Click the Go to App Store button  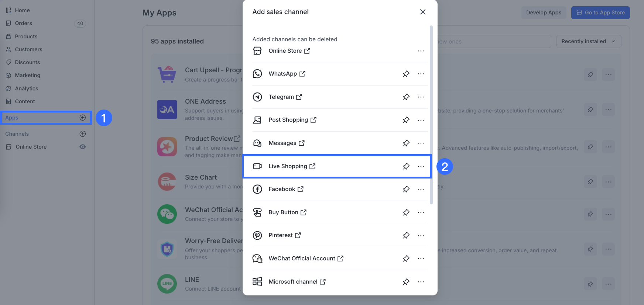[x=600, y=13]
